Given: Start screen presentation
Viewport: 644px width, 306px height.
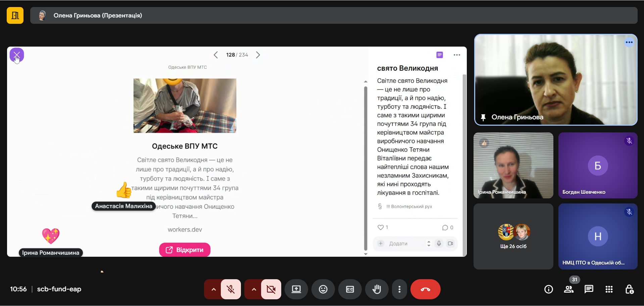Looking at the screenshot, I should tap(296, 289).
